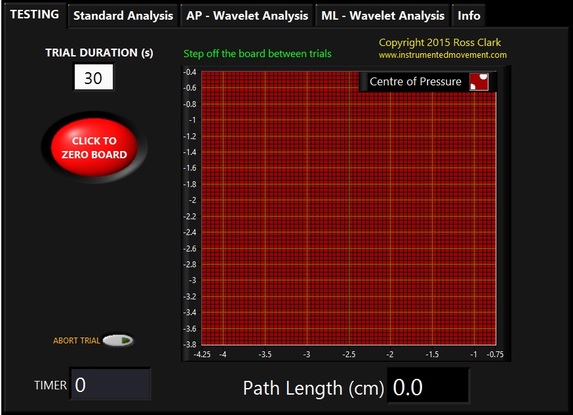573x415 pixels.
Task: Click the red zero board button
Action: [x=94, y=147]
